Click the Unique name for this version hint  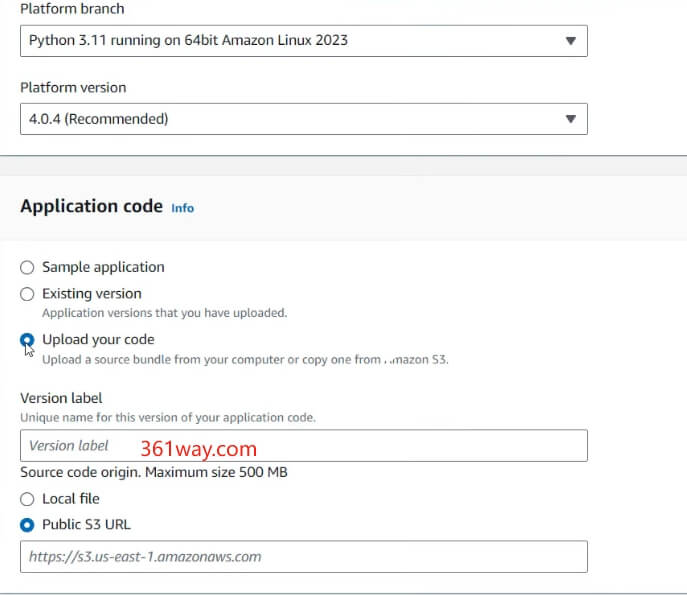pyautogui.click(x=168, y=416)
